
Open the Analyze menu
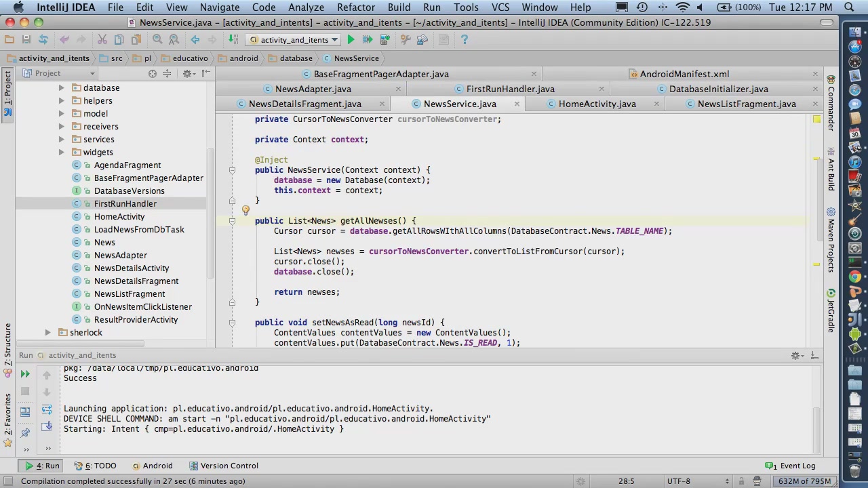pos(306,7)
